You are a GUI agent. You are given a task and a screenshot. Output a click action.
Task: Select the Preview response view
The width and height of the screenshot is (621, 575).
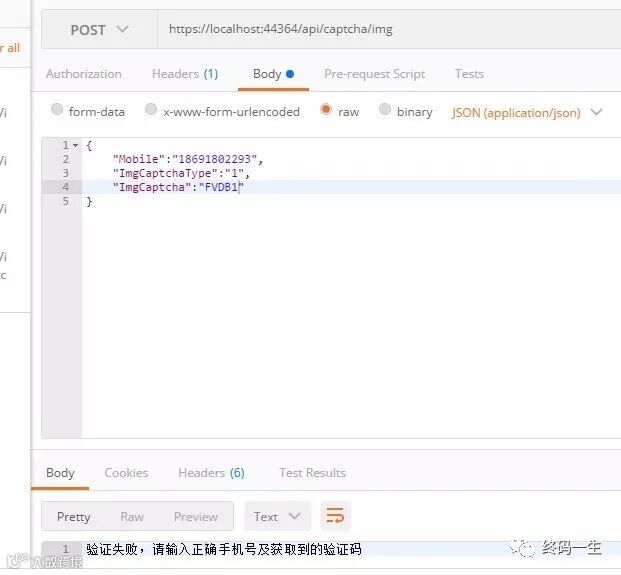(x=196, y=517)
